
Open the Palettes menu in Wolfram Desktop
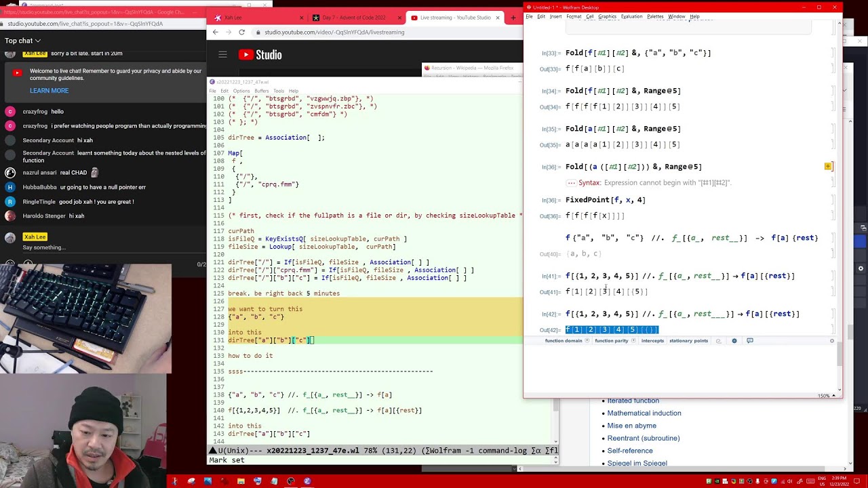(655, 16)
